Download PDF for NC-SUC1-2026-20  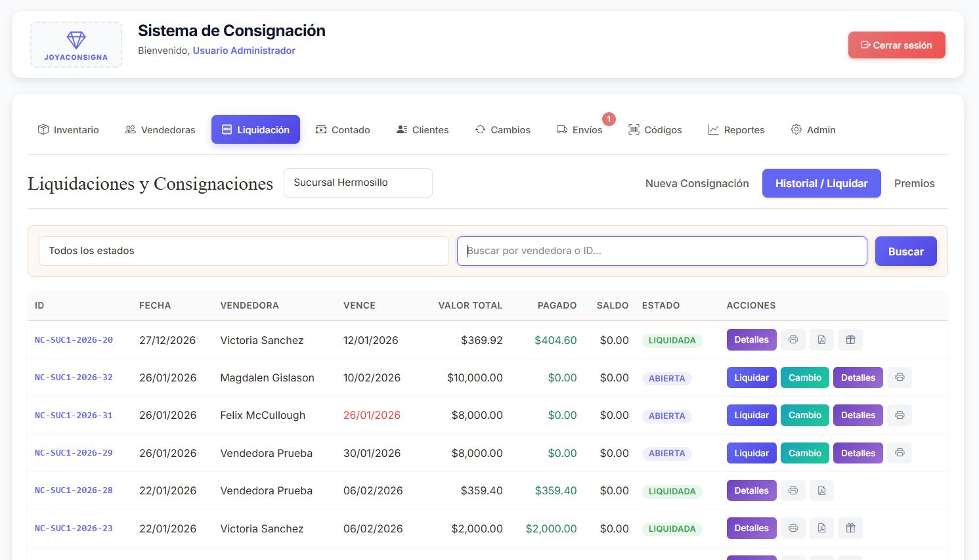[x=821, y=339]
